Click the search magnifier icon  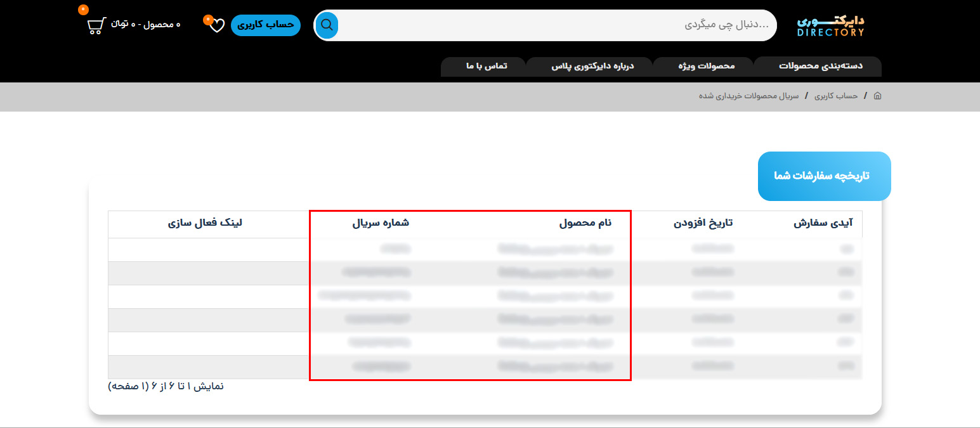[x=327, y=25]
